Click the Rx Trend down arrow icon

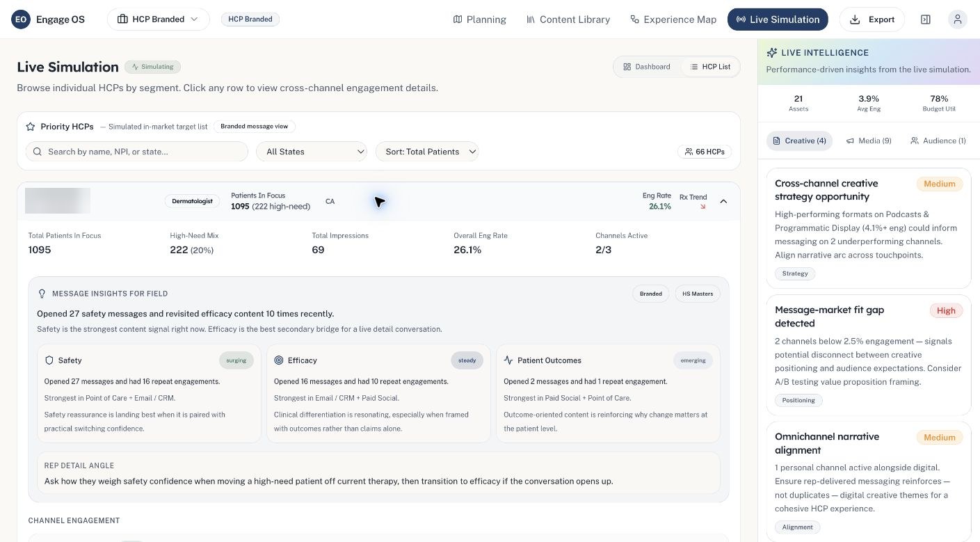(703, 207)
